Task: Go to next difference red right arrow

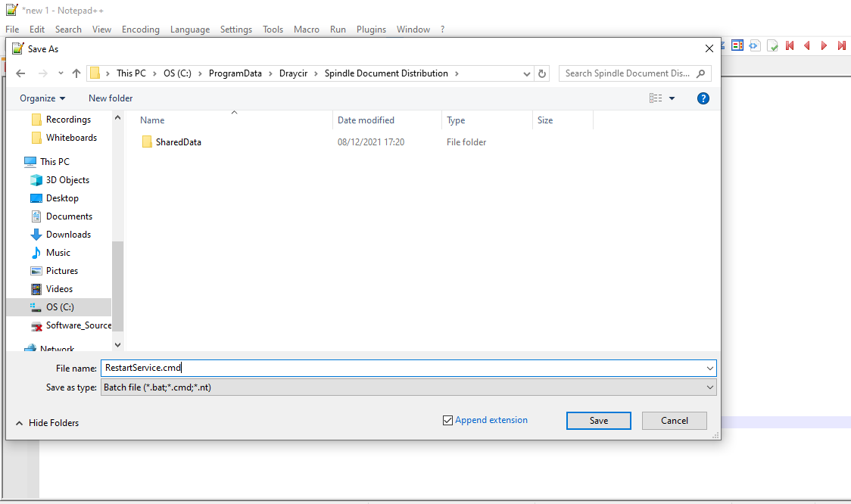Action: pyautogui.click(x=824, y=45)
